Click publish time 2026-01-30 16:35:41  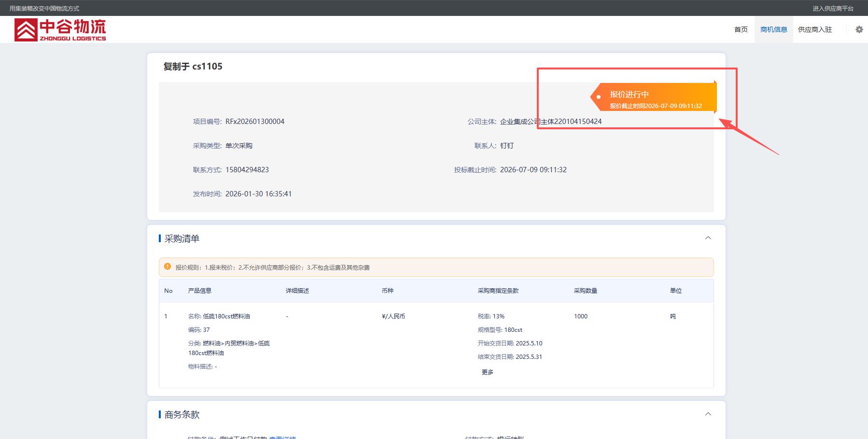click(x=258, y=194)
